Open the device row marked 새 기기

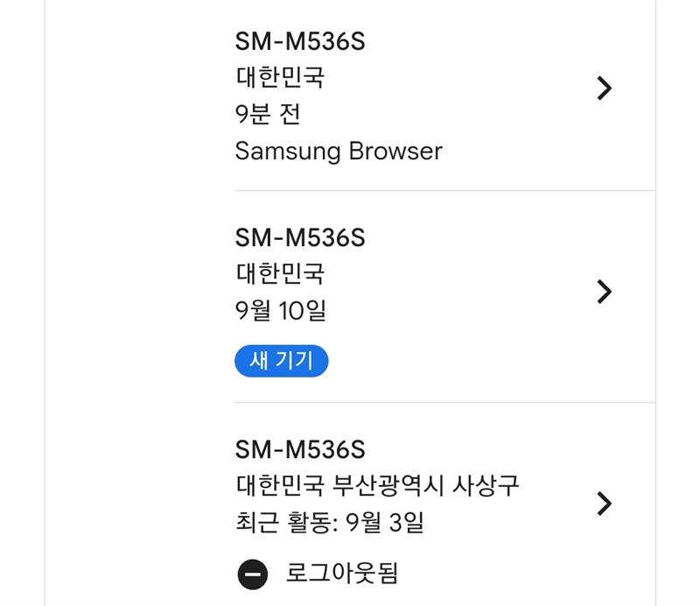(x=437, y=298)
